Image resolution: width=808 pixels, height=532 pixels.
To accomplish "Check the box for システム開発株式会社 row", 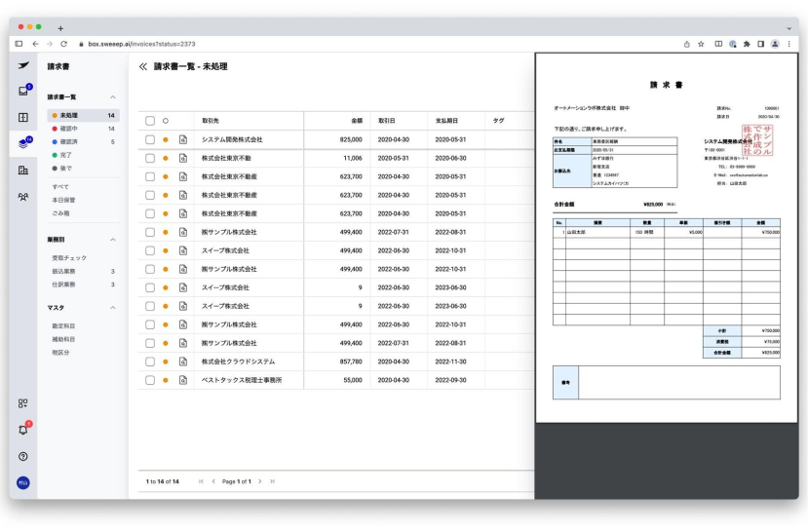I will click(150, 139).
